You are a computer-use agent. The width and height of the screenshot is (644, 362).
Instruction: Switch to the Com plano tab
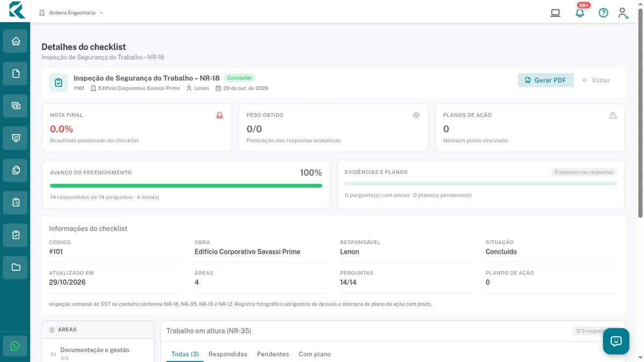point(315,354)
